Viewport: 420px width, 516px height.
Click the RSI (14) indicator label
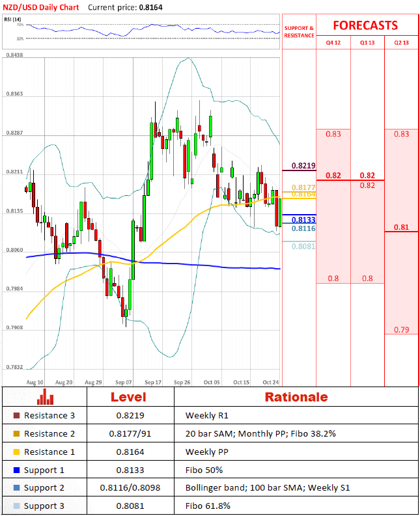12,20
